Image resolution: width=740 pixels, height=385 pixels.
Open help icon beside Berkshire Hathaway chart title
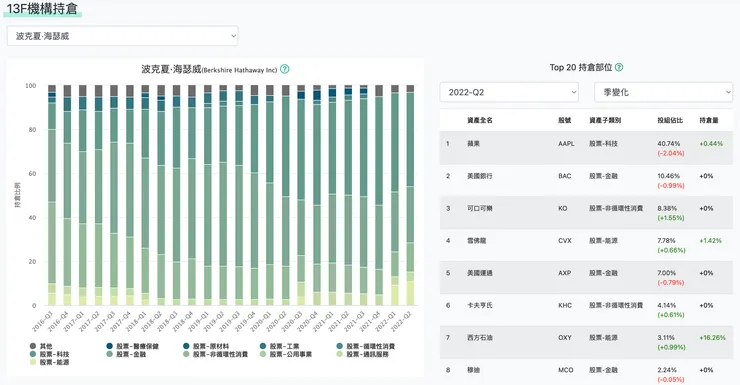(285, 69)
